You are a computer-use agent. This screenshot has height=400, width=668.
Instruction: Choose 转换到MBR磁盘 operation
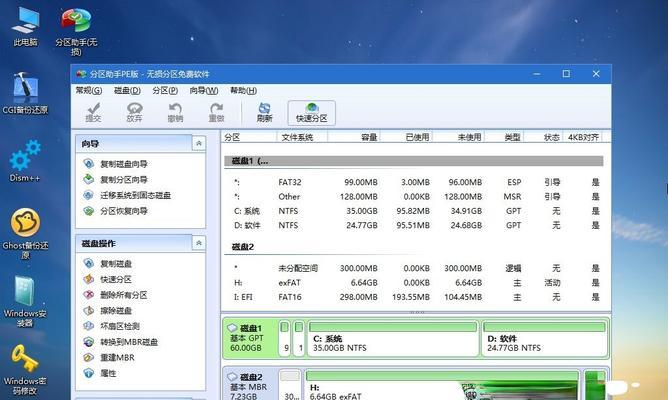pyautogui.click(x=129, y=342)
